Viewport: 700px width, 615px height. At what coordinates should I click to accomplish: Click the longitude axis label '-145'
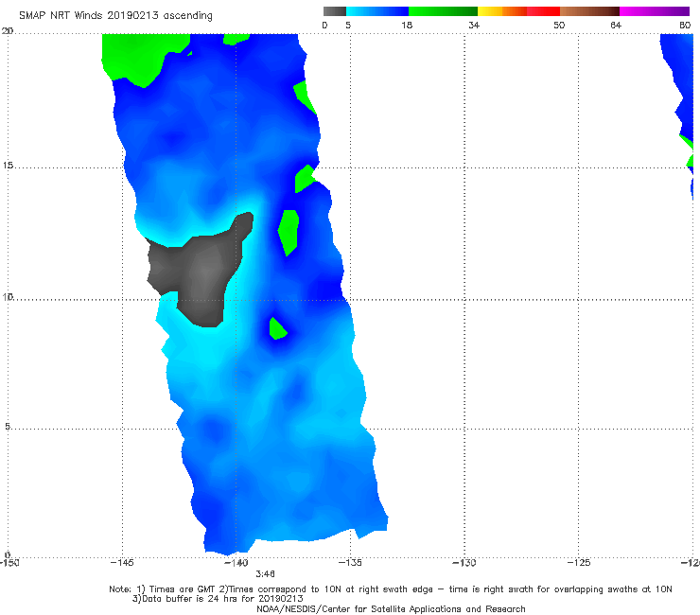coord(122,563)
